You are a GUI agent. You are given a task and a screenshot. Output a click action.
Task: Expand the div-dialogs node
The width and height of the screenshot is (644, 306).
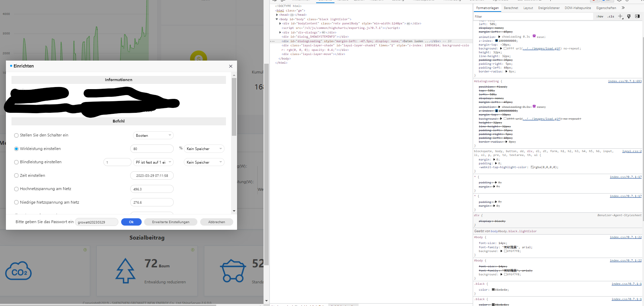280,32
